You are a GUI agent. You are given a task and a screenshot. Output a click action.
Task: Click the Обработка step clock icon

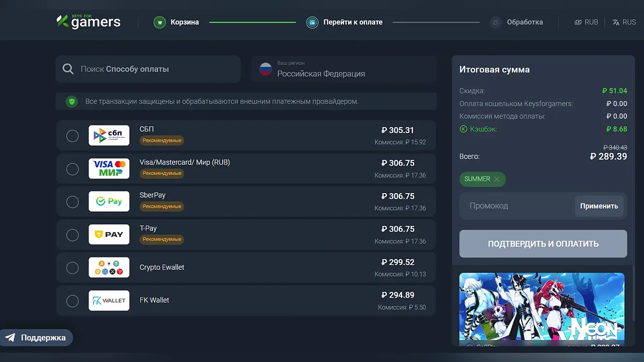[496, 23]
